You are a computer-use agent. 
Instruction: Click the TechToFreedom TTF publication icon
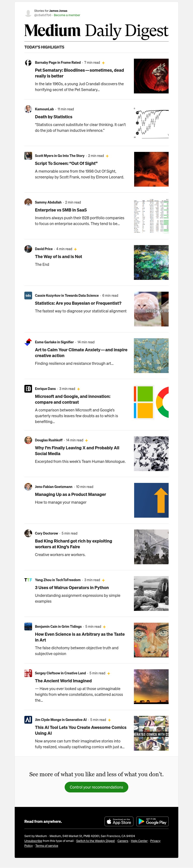(x=28, y=580)
